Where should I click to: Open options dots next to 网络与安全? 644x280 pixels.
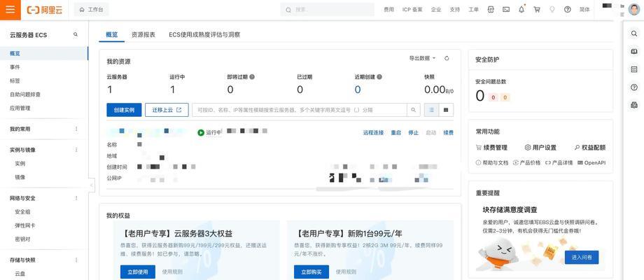tap(76, 198)
